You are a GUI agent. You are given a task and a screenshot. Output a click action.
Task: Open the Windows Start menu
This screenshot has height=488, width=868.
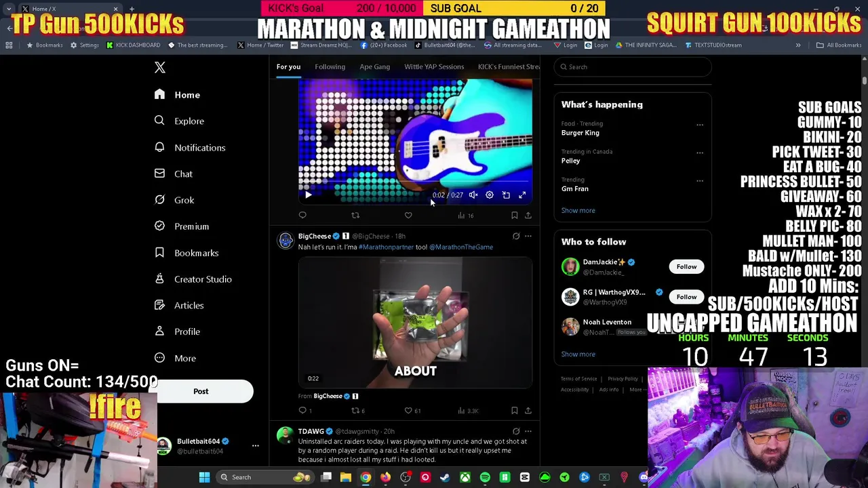pos(204,477)
